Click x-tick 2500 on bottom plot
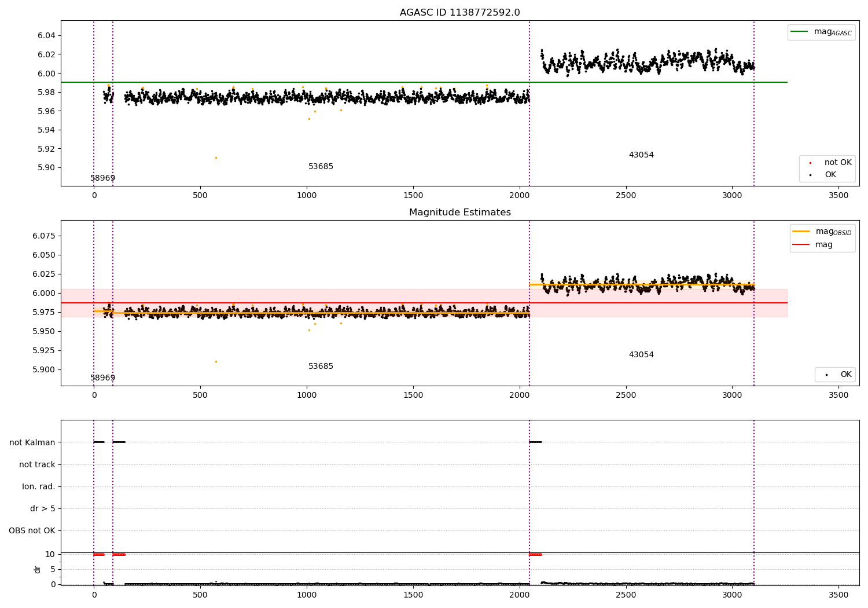The image size is (868, 608). pos(626,595)
